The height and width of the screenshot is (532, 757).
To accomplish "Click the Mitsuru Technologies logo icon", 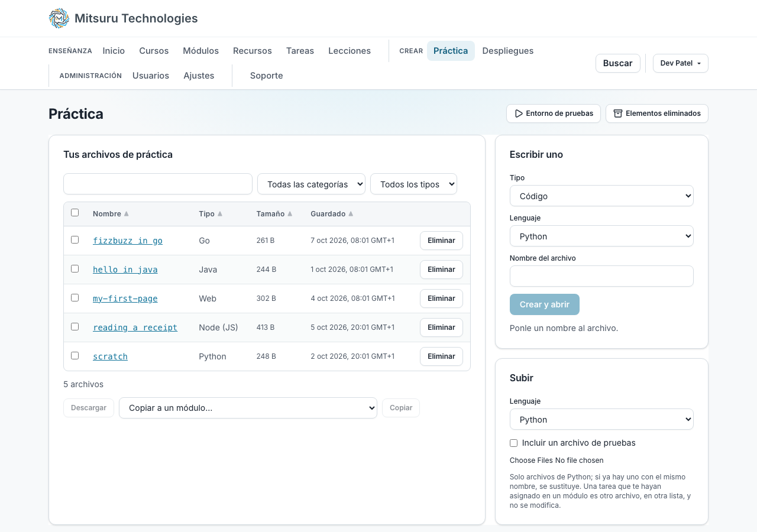I will [59, 18].
